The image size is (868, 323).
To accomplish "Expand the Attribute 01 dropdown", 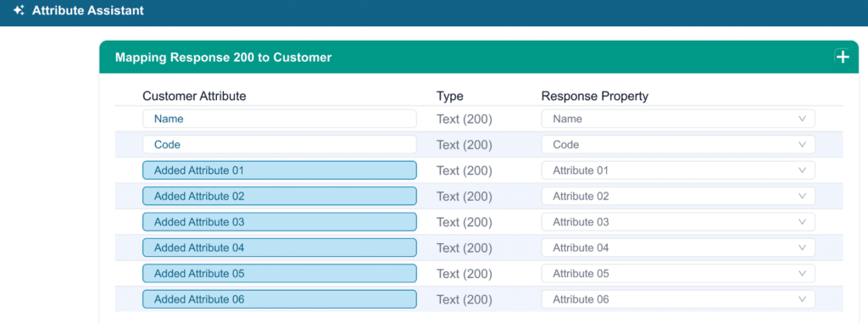I will (678, 170).
